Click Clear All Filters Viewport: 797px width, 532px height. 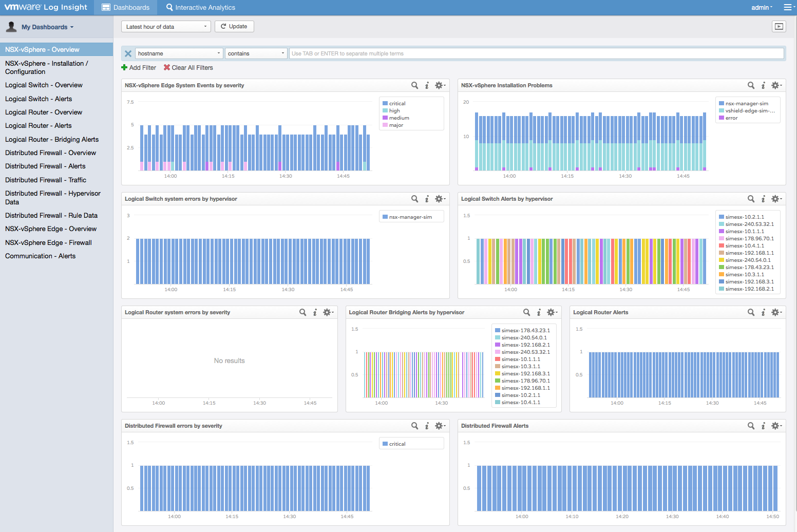[x=188, y=68]
